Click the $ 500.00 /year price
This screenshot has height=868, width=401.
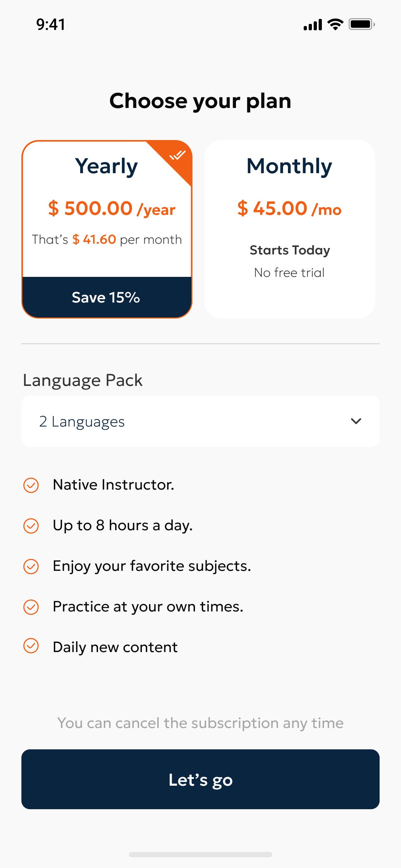point(112,208)
